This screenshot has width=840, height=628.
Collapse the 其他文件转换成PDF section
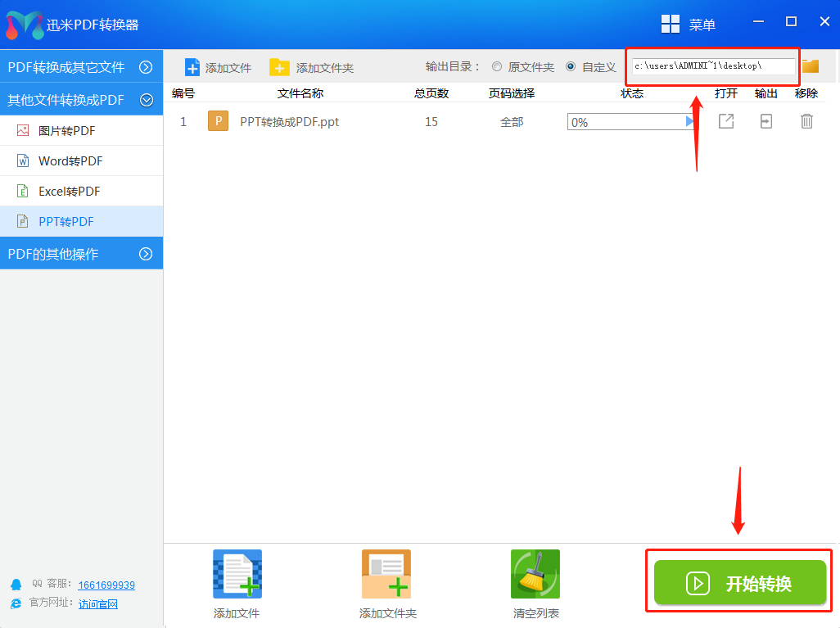(82, 99)
